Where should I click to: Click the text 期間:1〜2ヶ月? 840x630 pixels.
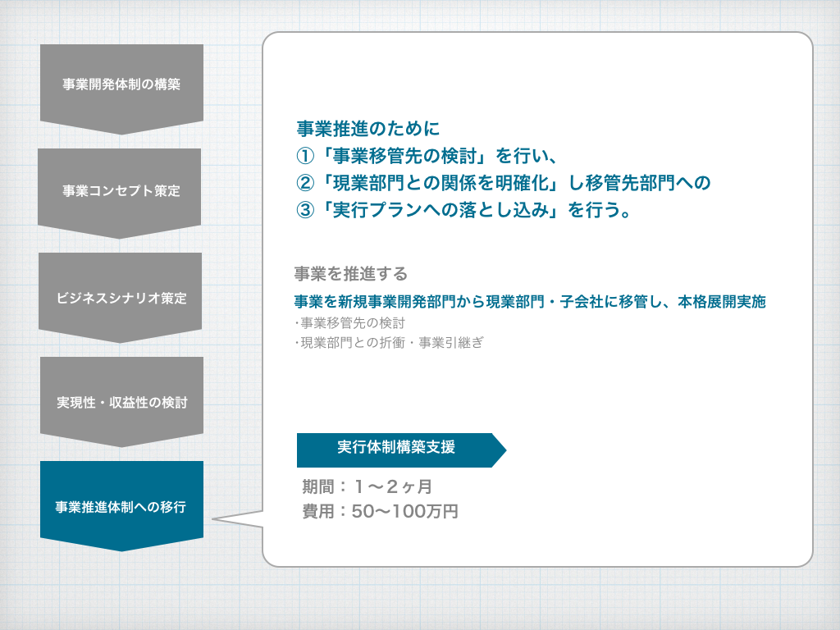(x=367, y=486)
